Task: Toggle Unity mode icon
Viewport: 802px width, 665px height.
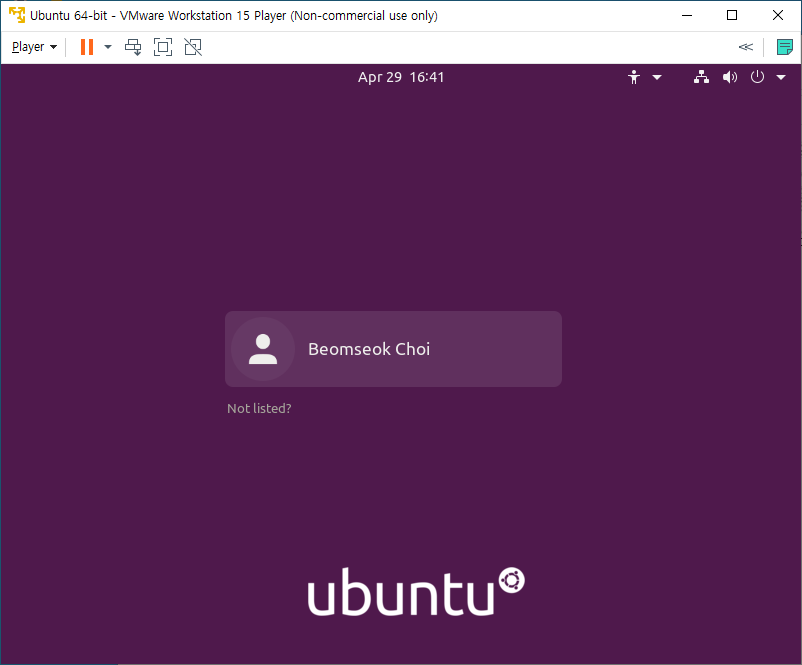Action: pyautogui.click(x=193, y=47)
